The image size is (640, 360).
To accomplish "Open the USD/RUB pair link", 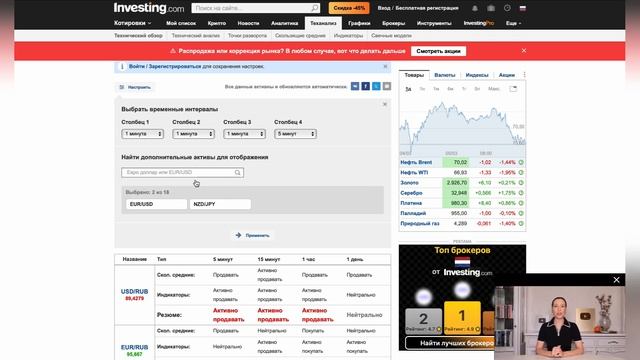I will [x=134, y=291].
